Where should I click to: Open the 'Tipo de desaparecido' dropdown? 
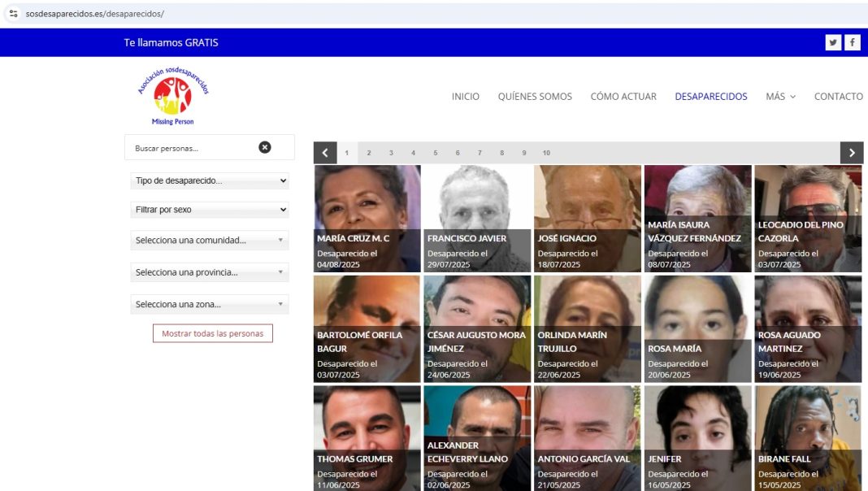(210, 180)
